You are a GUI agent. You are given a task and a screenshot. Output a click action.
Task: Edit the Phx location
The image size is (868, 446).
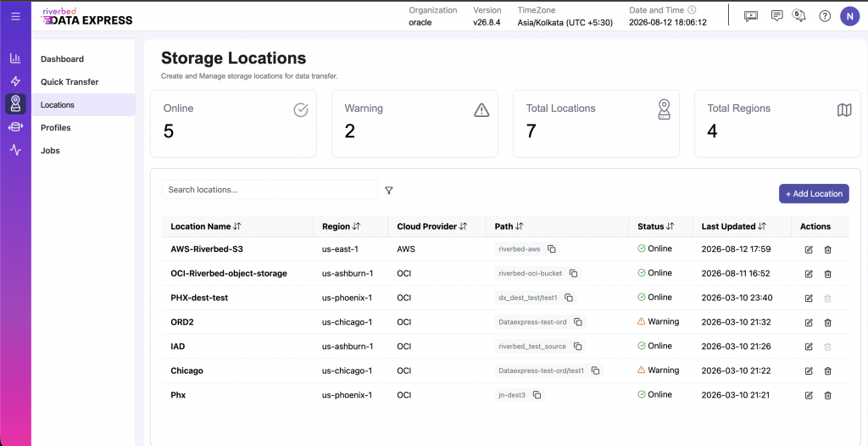pos(809,395)
